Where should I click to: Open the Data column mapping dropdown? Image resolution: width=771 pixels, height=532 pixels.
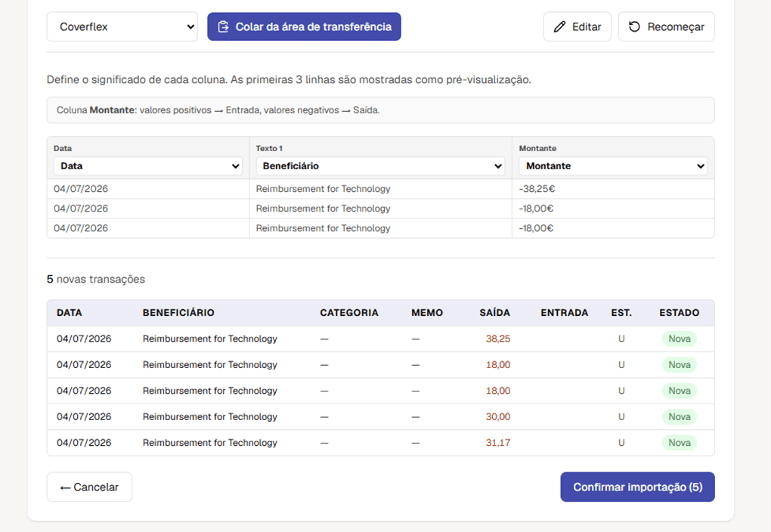[148, 166]
